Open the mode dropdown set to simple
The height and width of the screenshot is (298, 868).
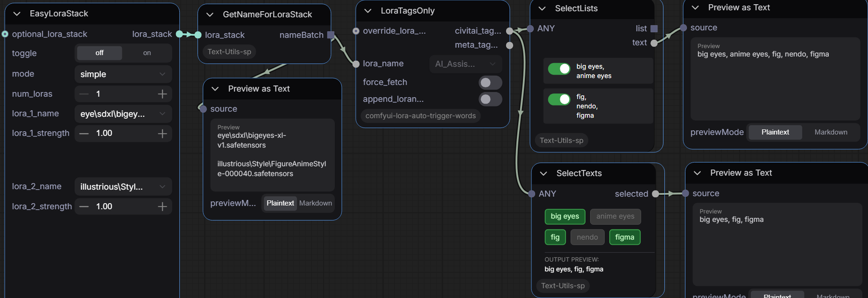[123, 74]
